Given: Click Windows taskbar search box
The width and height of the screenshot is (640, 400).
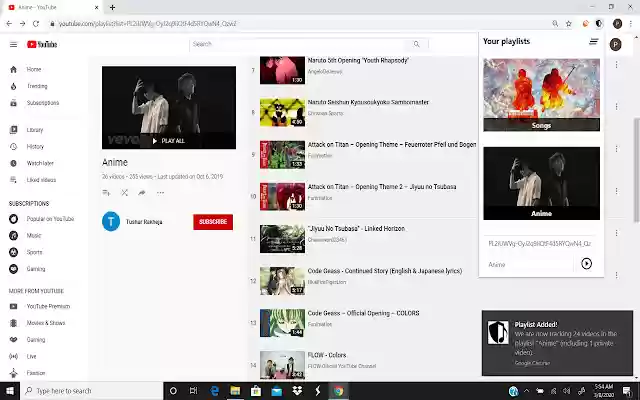Looking at the screenshot, I should point(92,391).
